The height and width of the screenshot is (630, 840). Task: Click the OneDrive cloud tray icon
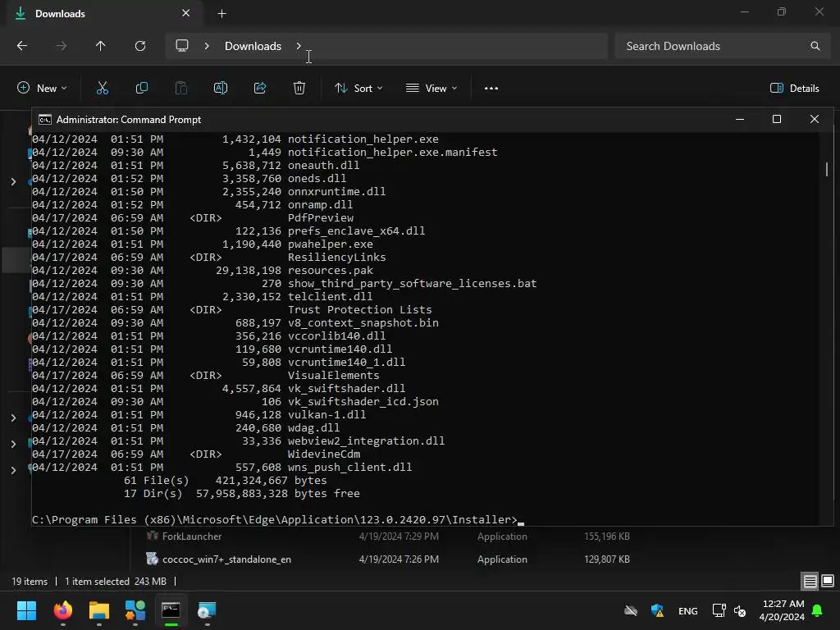point(631,610)
